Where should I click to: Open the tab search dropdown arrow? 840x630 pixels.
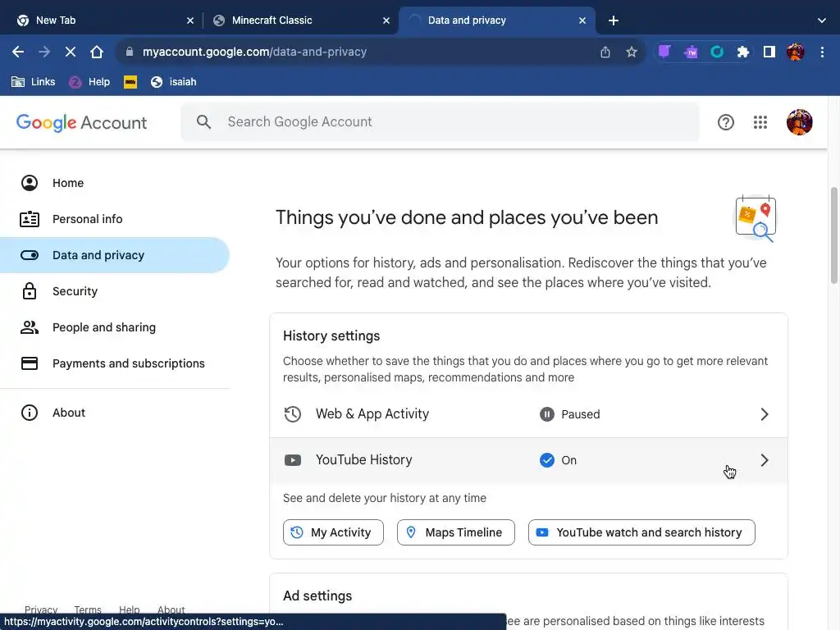[822, 21]
